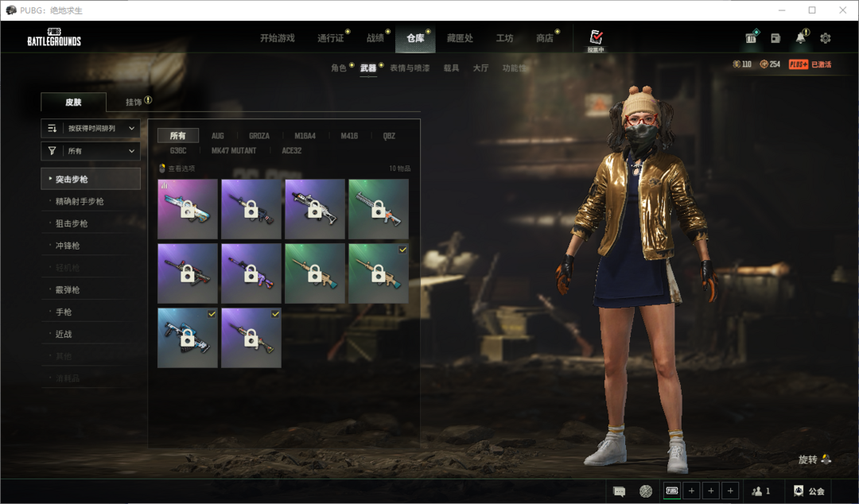Viewport: 859px width, 504px height.
Task: Open the chat bubble icon
Action: tap(620, 491)
